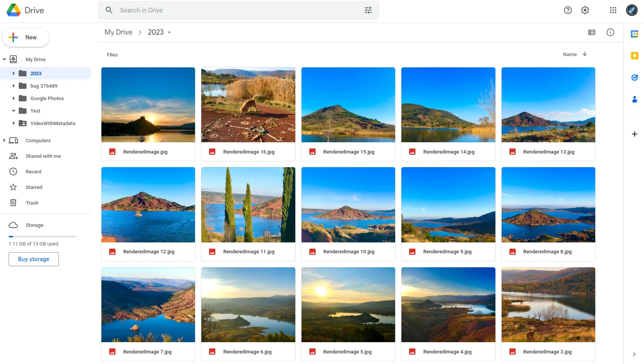Click the New button
Viewport: 644px width, 364px height.
pyautogui.click(x=26, y=37)
